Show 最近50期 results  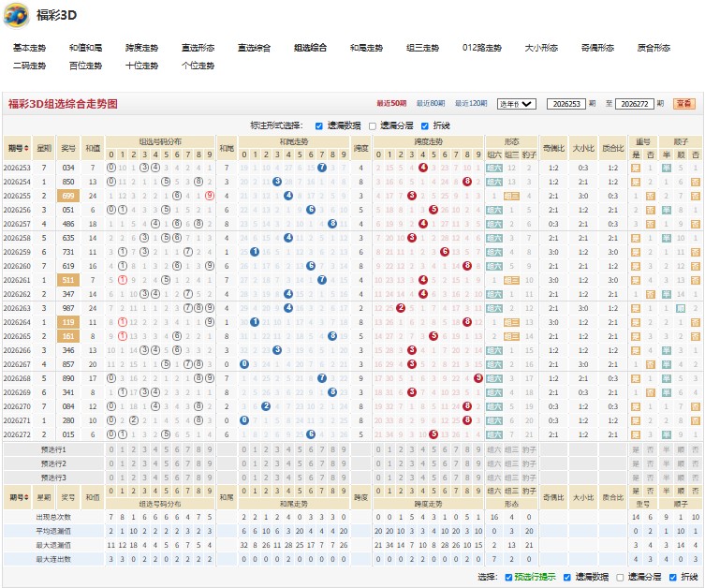click(391, 103)
